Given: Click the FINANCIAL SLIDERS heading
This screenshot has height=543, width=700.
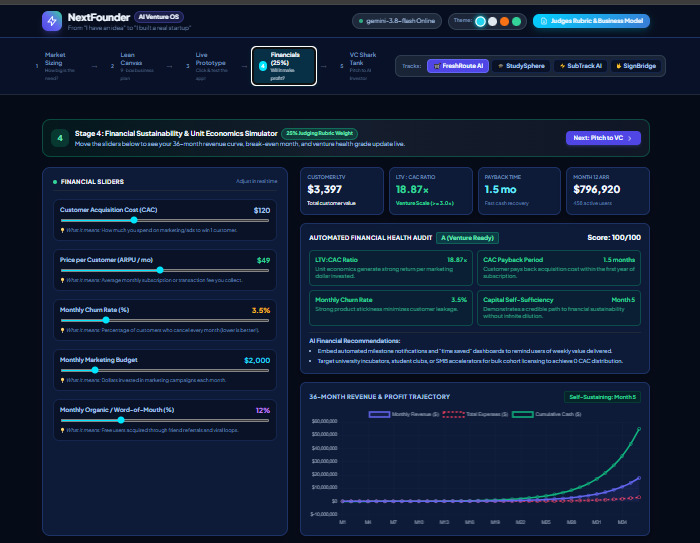Looking at the screenshot, I should coord(92,182).
